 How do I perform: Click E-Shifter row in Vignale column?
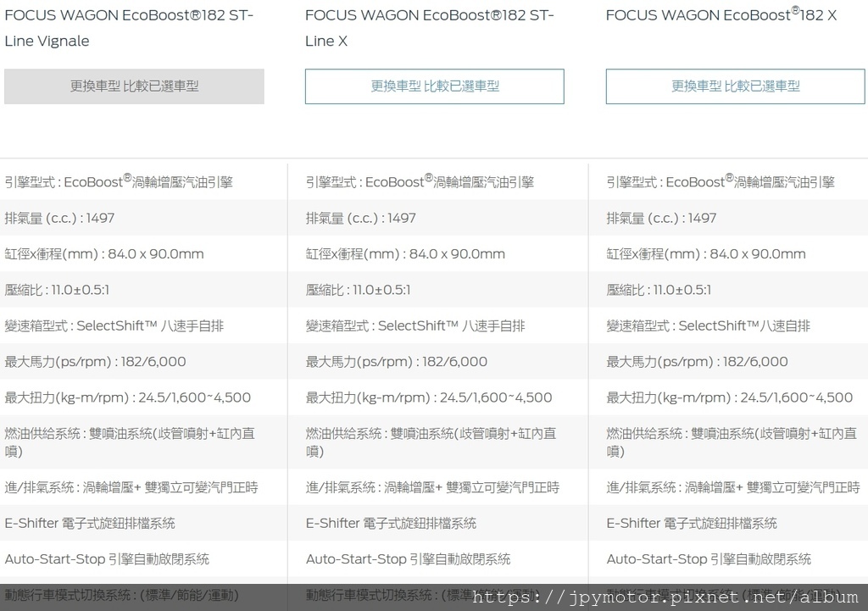tap(143, 523)
